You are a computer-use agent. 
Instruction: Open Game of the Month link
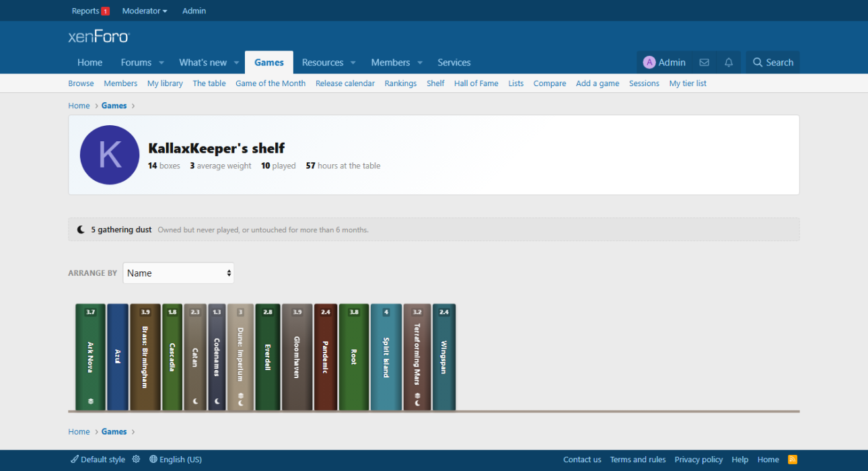(270, 83)
